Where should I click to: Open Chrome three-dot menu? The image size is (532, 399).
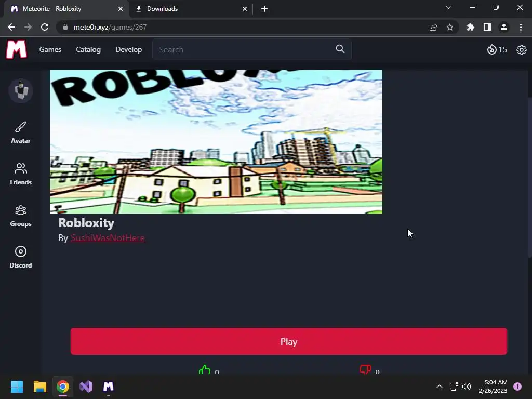coord(521,27)
